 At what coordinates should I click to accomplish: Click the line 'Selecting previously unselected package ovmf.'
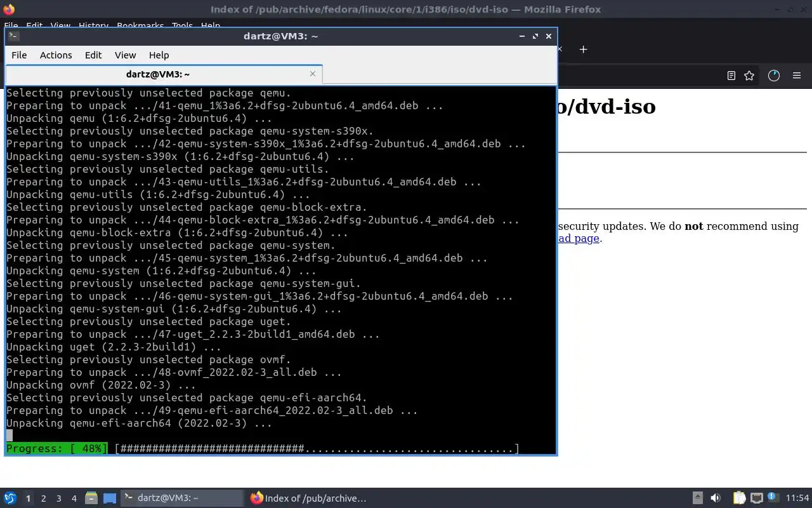(x=148, y=360)
